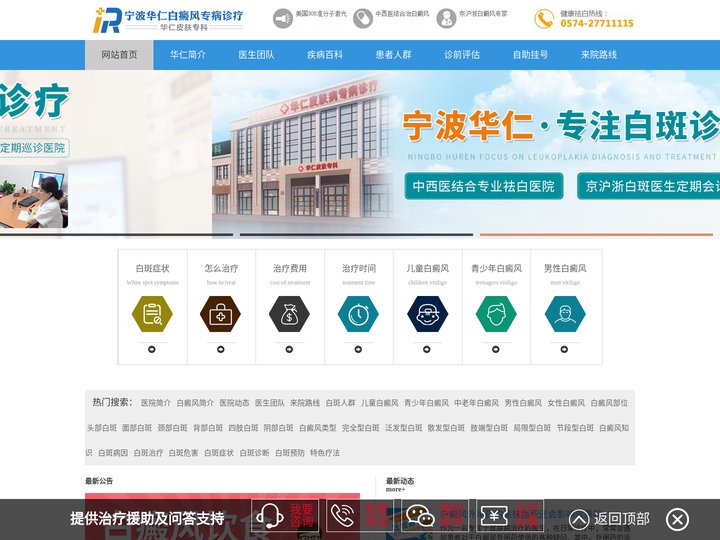Image resolution: width=720 pixels, height=540 pixels.
Task: Open the 怎么治疗 medical kit hexagon icon
Action: coord(221,314)
